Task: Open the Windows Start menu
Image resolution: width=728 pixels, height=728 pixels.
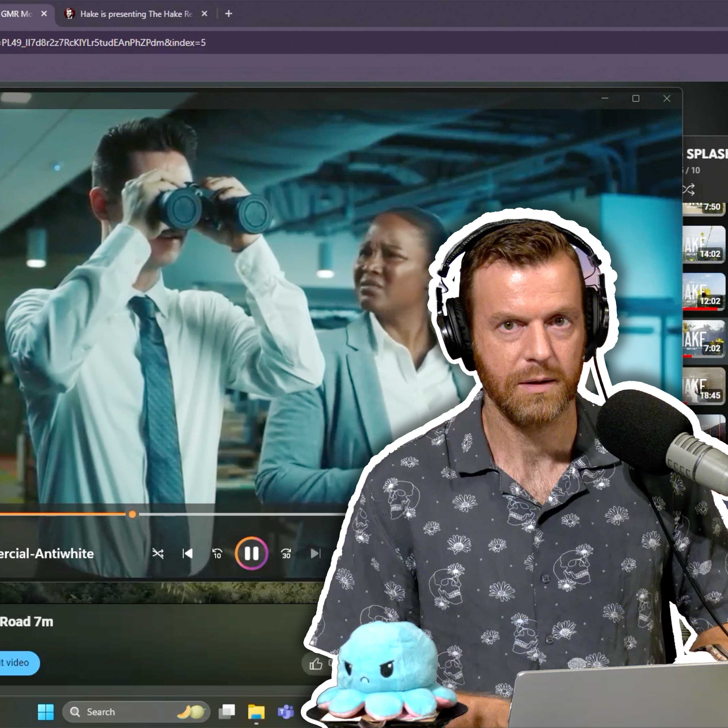Action: click(45, 712)
